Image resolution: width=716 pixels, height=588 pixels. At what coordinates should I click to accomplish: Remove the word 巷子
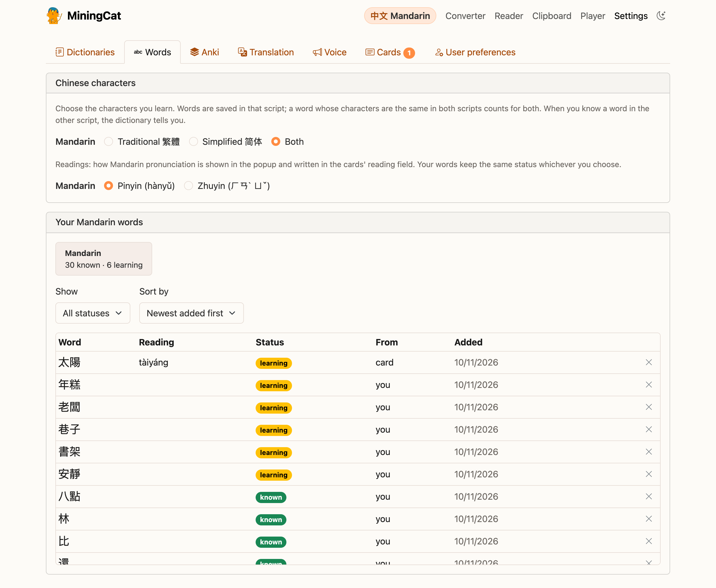[x=649, y=430]
